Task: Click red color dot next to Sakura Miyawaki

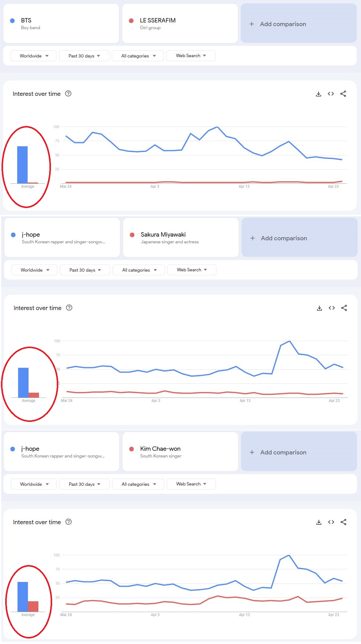Action: [x=132, y=235]
